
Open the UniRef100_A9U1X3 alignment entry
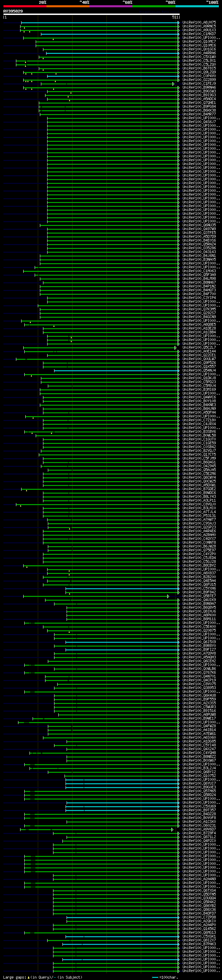(x=199, y=30)
